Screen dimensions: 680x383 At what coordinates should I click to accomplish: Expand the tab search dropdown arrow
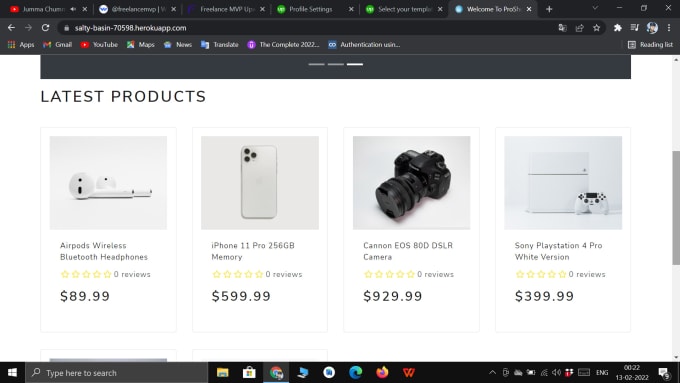pos(595,8)
